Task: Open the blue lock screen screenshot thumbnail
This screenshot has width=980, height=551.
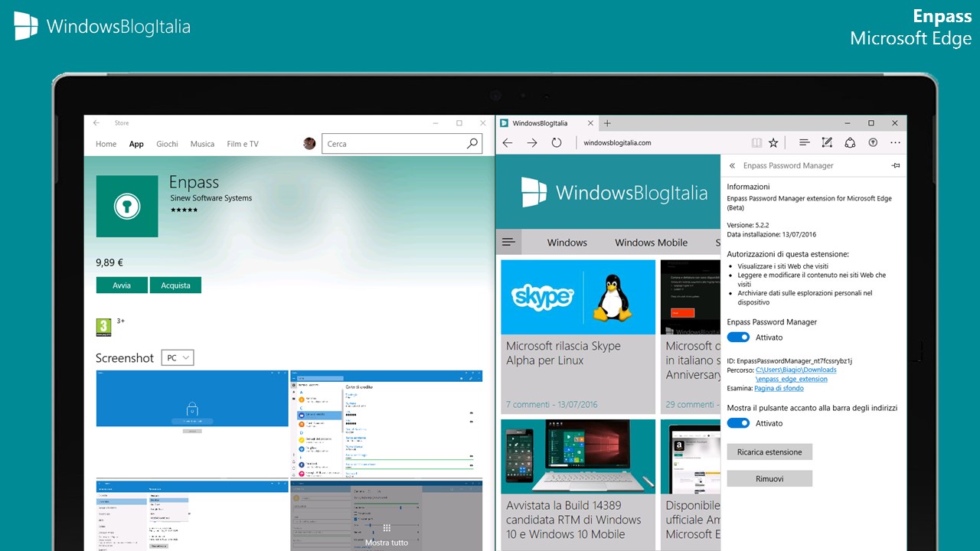Action: pyautogui.click(x=192, y=424)
